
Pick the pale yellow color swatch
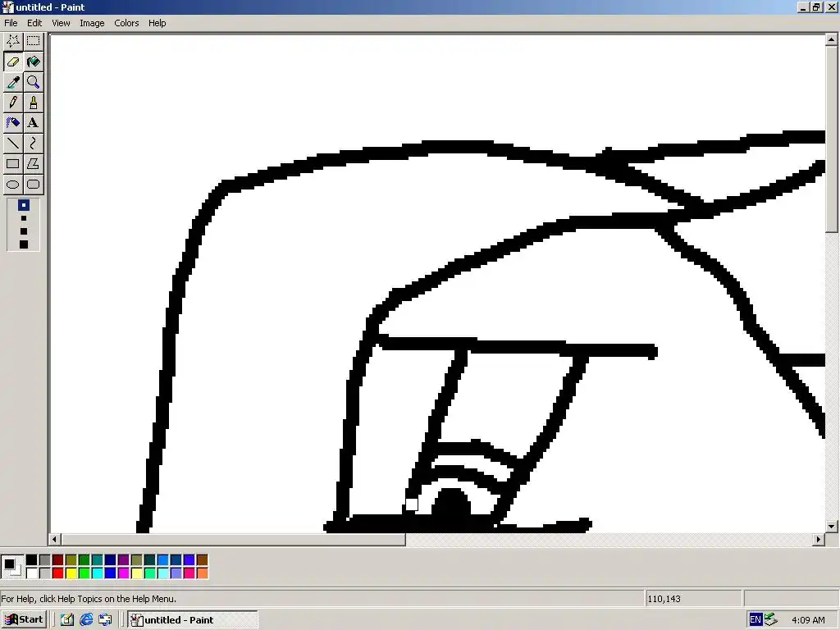pos(137,573)
